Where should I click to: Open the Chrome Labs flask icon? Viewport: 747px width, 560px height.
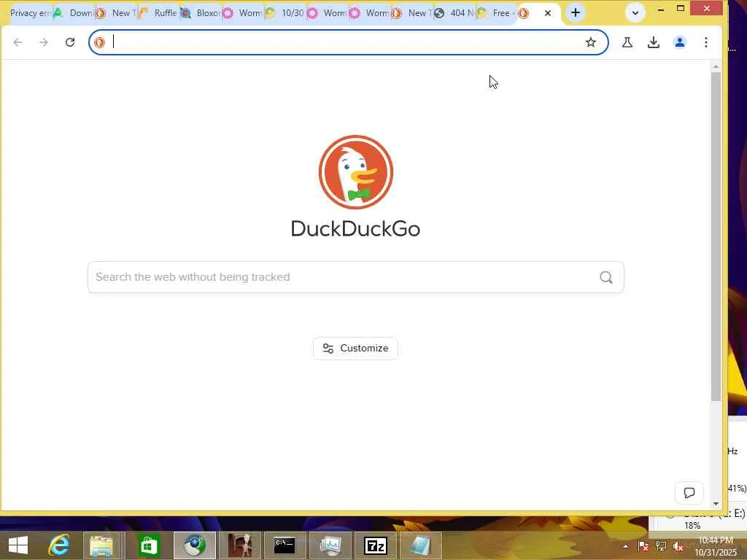(627, 42)
